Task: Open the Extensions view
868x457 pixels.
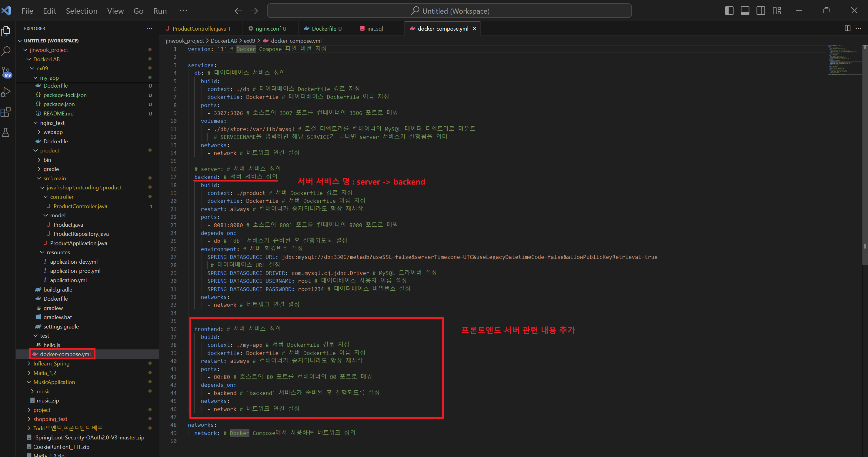Action: (6, 112)
